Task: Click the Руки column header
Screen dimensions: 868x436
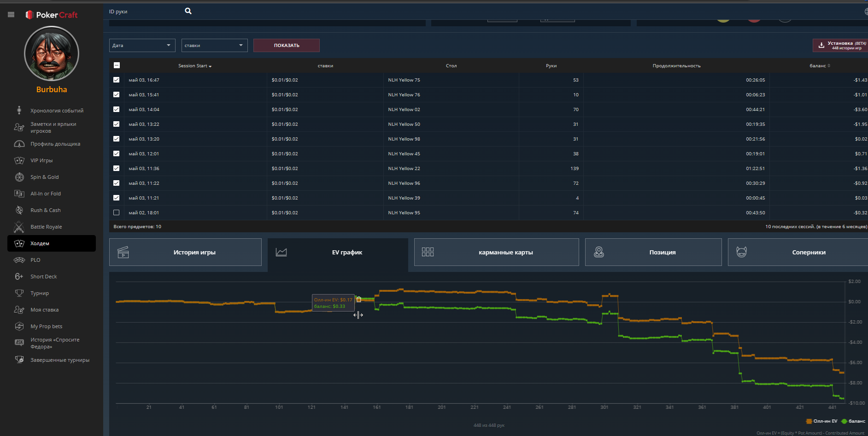Action: point(551,66)
